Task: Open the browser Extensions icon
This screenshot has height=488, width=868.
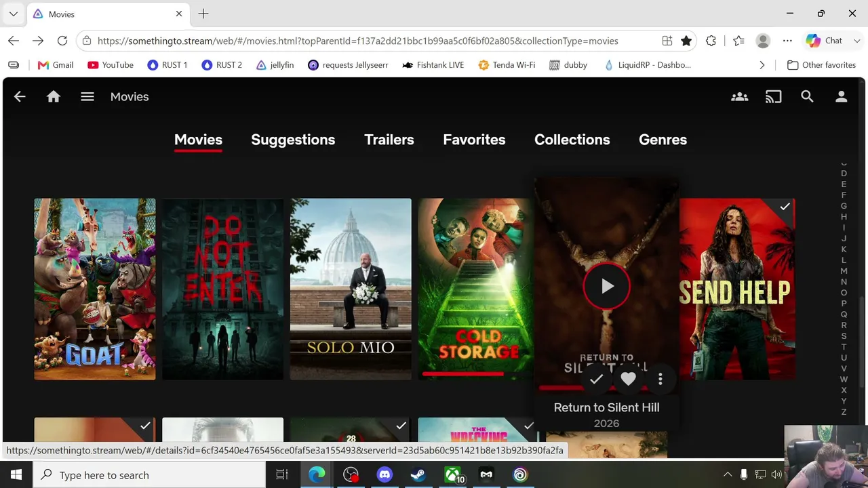Action: tap(711, 41)
